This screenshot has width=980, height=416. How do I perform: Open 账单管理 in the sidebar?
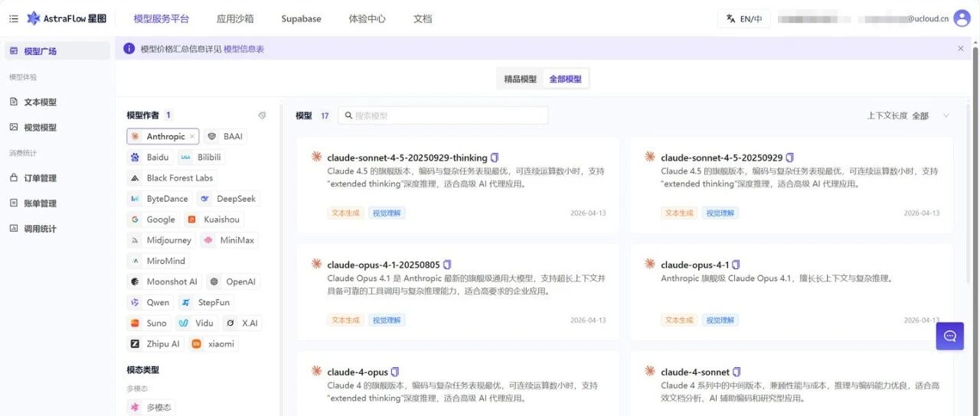(x=57, y=203)
